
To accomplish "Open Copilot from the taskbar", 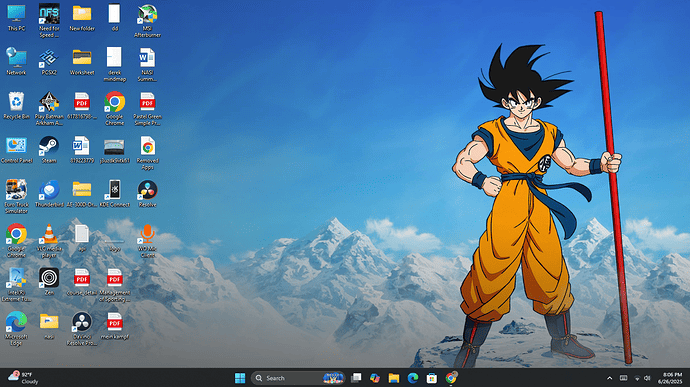I will point(375,378).
